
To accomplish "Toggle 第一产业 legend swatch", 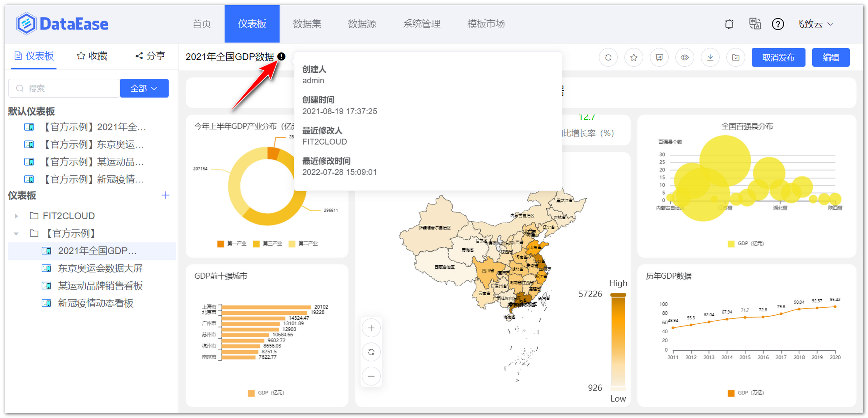I will (x=220, y=244).
